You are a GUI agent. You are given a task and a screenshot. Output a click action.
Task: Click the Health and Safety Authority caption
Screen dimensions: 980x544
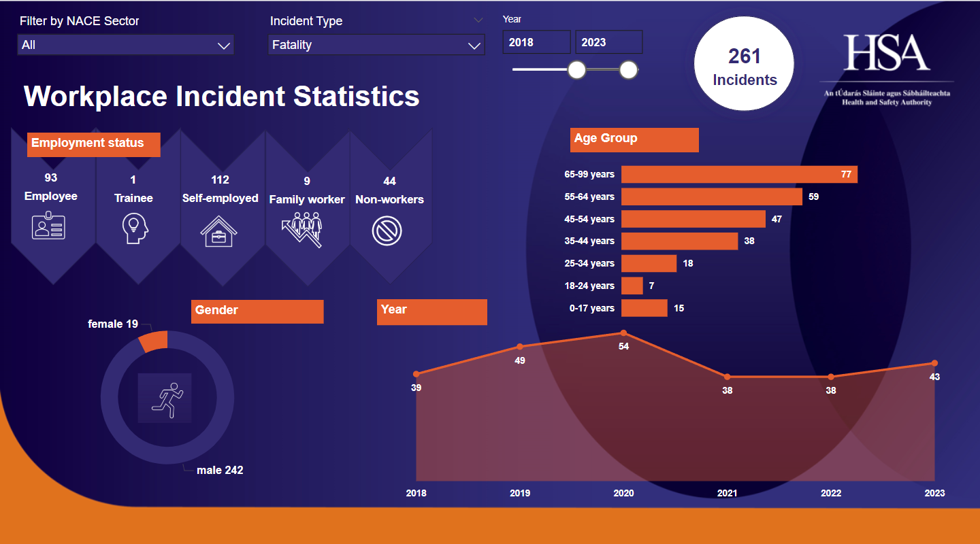887,103
